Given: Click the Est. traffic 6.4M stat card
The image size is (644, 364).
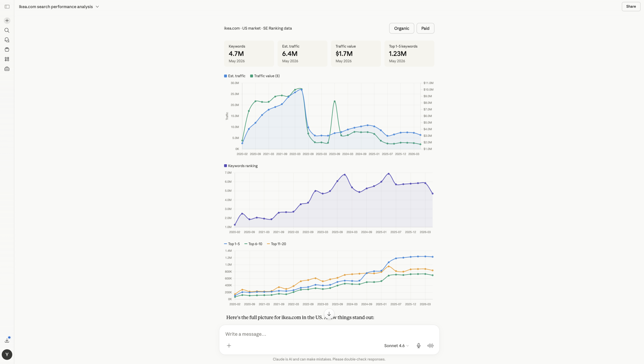Looking at the screenshot, I should click(302, 54).
